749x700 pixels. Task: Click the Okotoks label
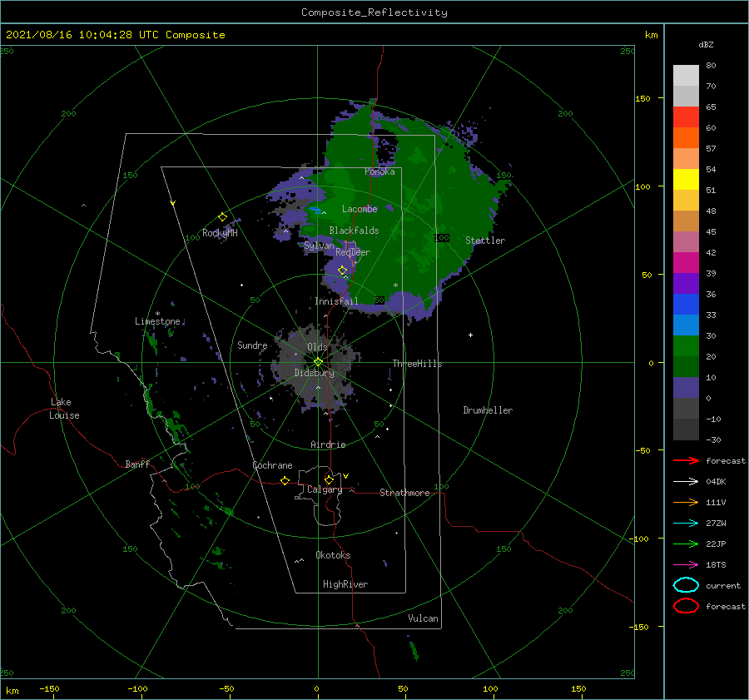333,555
